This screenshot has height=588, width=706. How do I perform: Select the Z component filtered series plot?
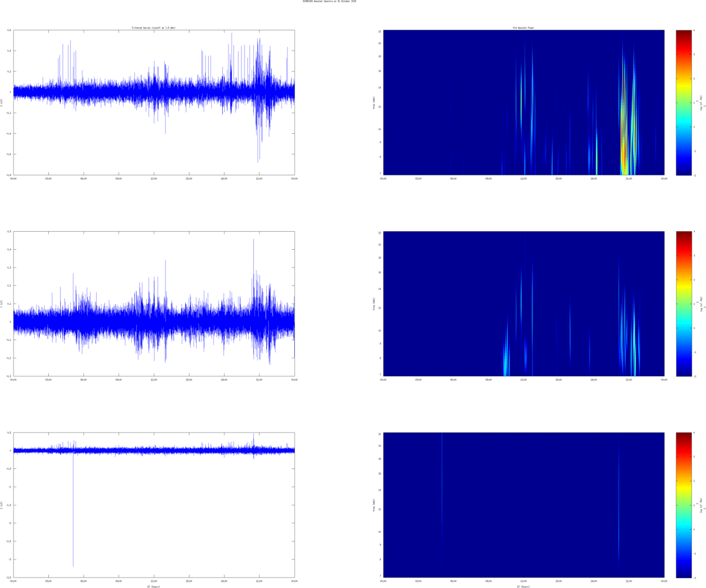point(154,504)
